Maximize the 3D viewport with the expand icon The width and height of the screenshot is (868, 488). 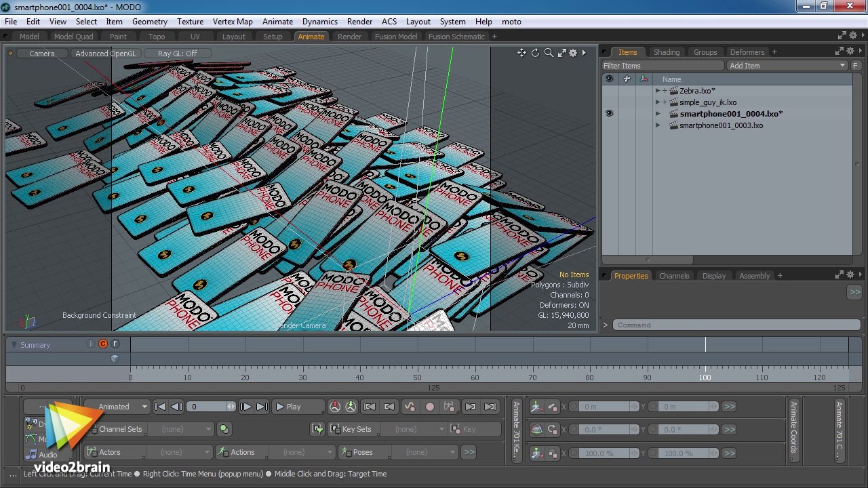(561, 53)
